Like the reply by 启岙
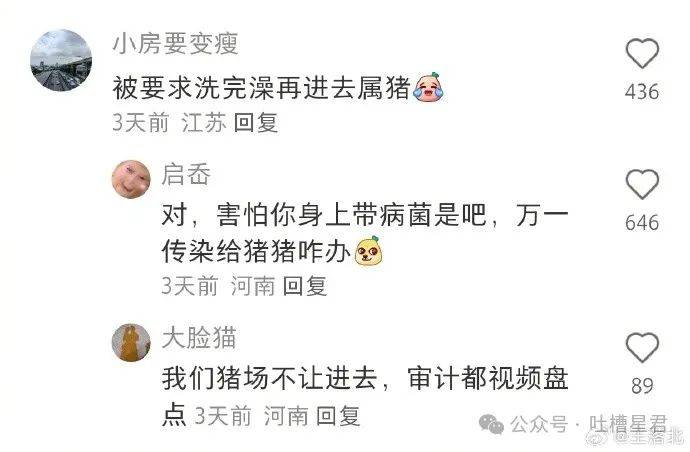This screenshot has width=690, height=452. pyautogui.click(x=642, y=184)
